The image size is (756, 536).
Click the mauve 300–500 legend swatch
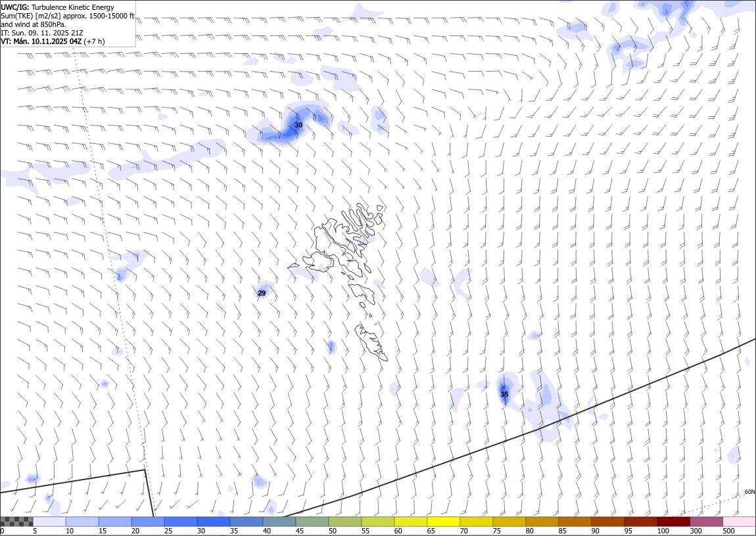coord(706,522)
